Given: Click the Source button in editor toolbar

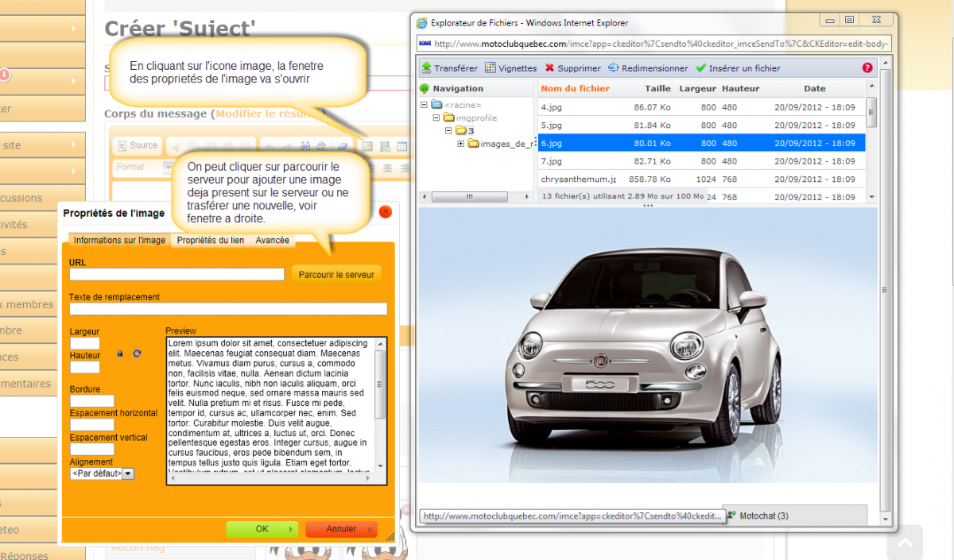Looking at the screenshot, I should point(137,145).
